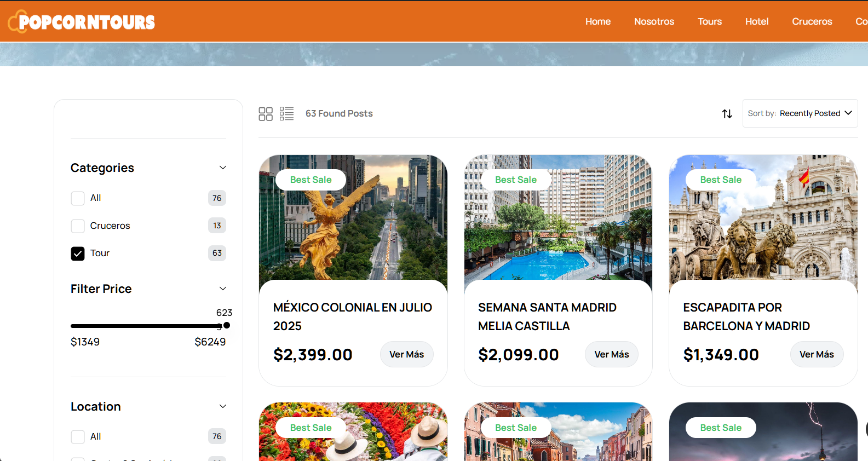868x461 pixels.
Task: Toggle sort order arrows icon
Action: coord(727,114)
